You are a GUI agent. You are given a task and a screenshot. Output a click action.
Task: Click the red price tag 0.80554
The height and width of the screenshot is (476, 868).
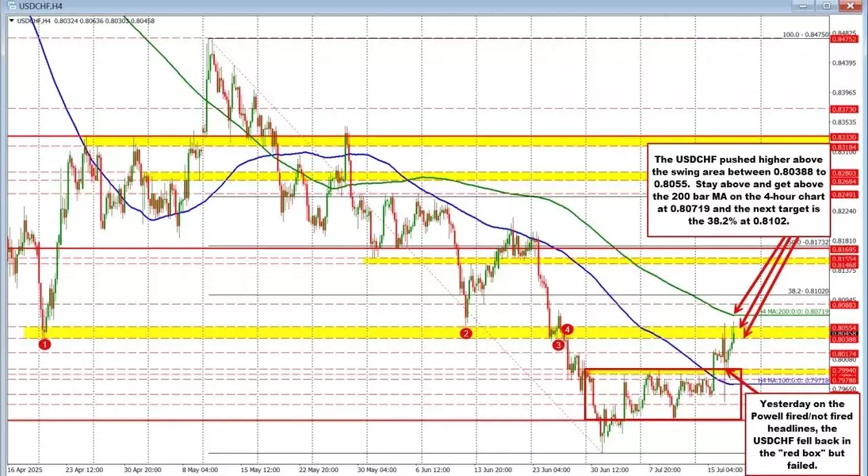tap(843, 328)
